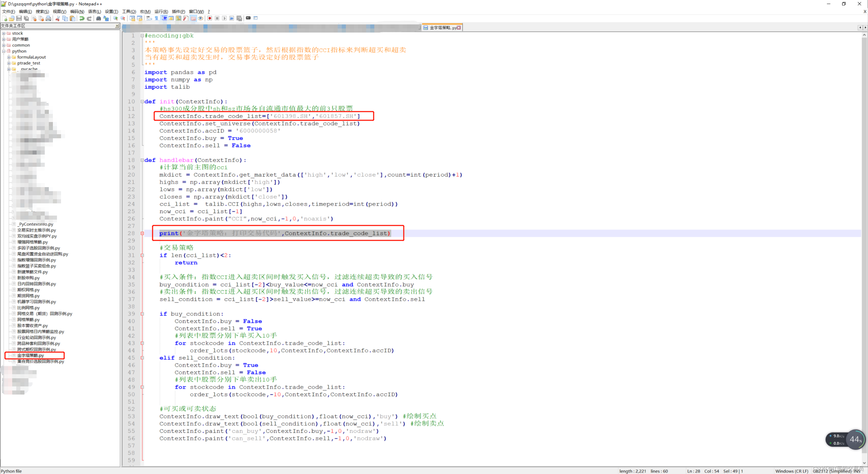Click the Save file toolbar icon
Viewport: 868px width, 474px height.
tap(19, 18)
